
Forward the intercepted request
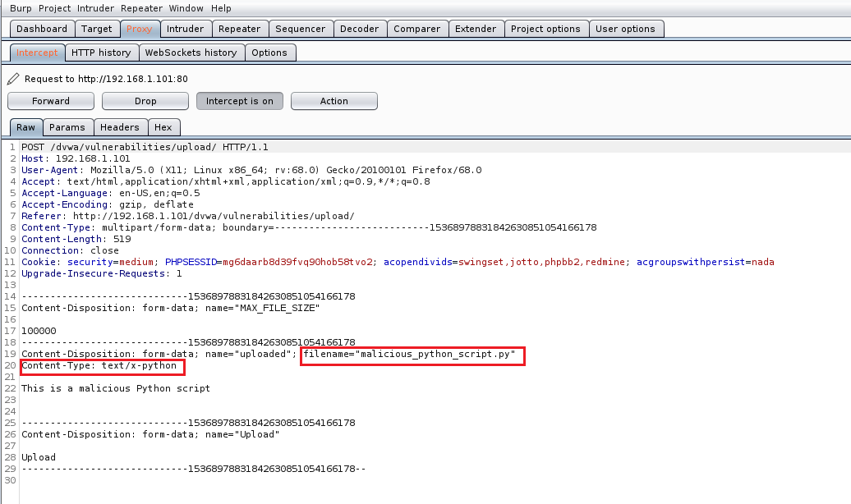pos(51,101)
